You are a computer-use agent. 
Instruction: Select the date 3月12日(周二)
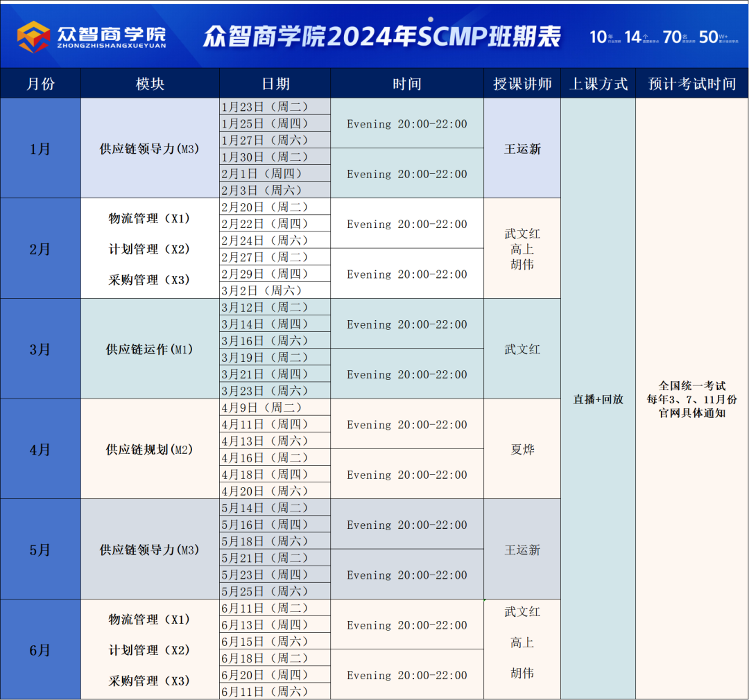[275, 307]
